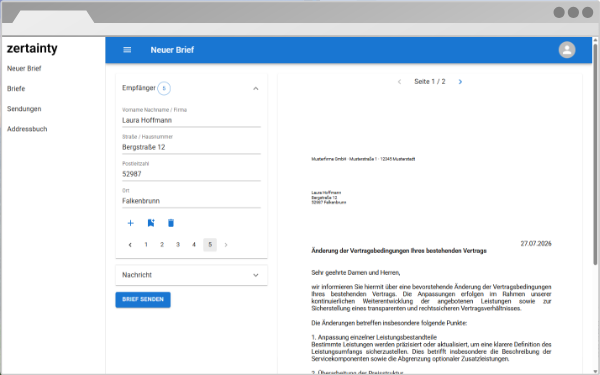Click the Seite 1 / 2 indicator
Viewport: 600px width, 375px height.
pyautogui.click(x=430, y=82)
